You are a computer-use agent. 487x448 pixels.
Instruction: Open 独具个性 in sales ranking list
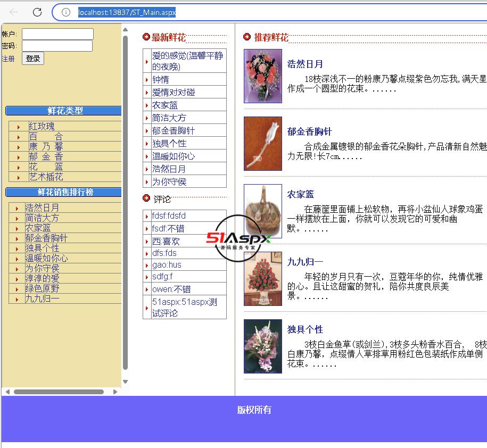click(42, 248)
